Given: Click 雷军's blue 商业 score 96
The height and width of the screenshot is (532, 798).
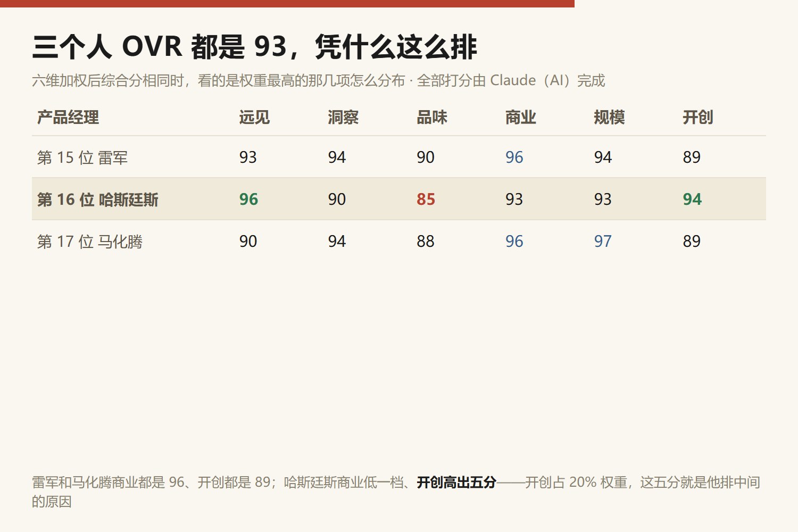Looking at the screenshot, I should [514, 157].
